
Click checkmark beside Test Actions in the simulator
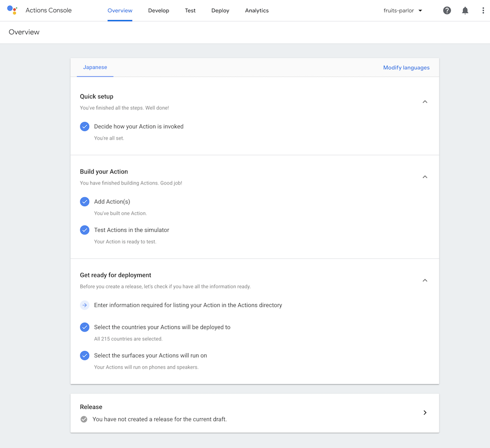(85, 230)
